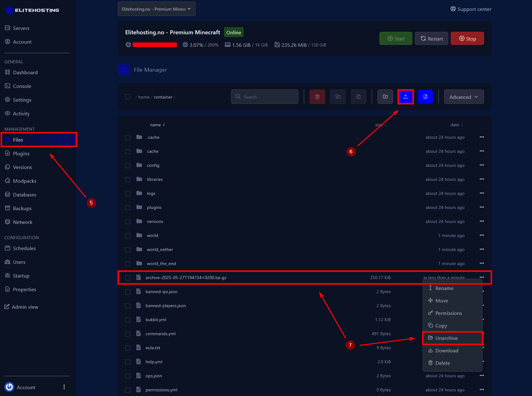Viewport: 532px width, 396px height.
Task: Open the help.yml file
Action: click(x=154, y=362)
